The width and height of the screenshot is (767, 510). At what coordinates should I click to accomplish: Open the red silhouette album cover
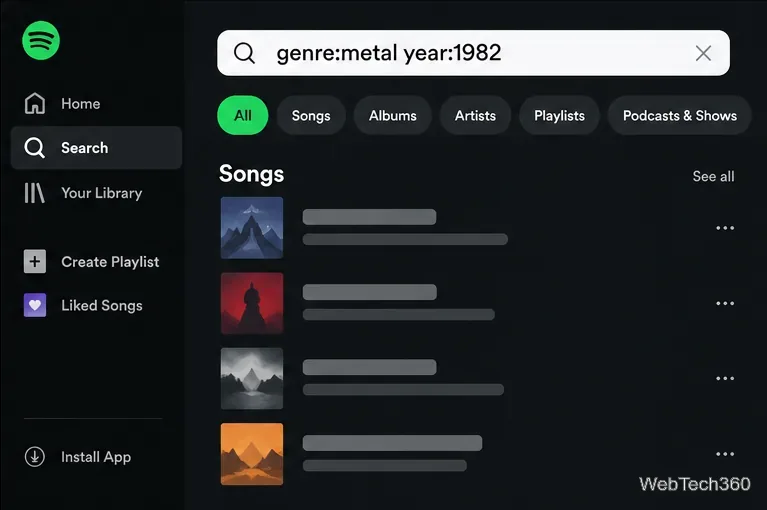[252, 303]
